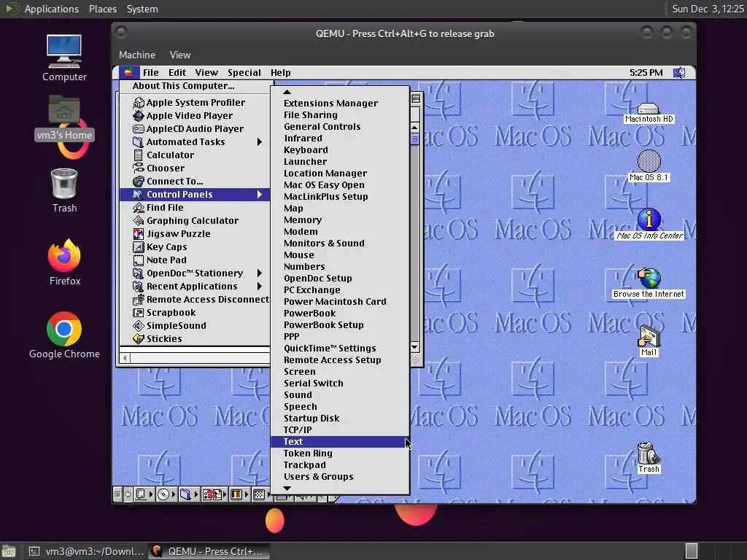Open the Help menu
The height and width of the screenshot is (560, 747).
(281, 72)
